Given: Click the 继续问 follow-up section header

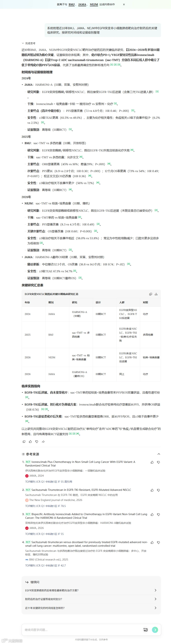Looking at the screenshot, I should pyautogui.click(x=32, y=582).
